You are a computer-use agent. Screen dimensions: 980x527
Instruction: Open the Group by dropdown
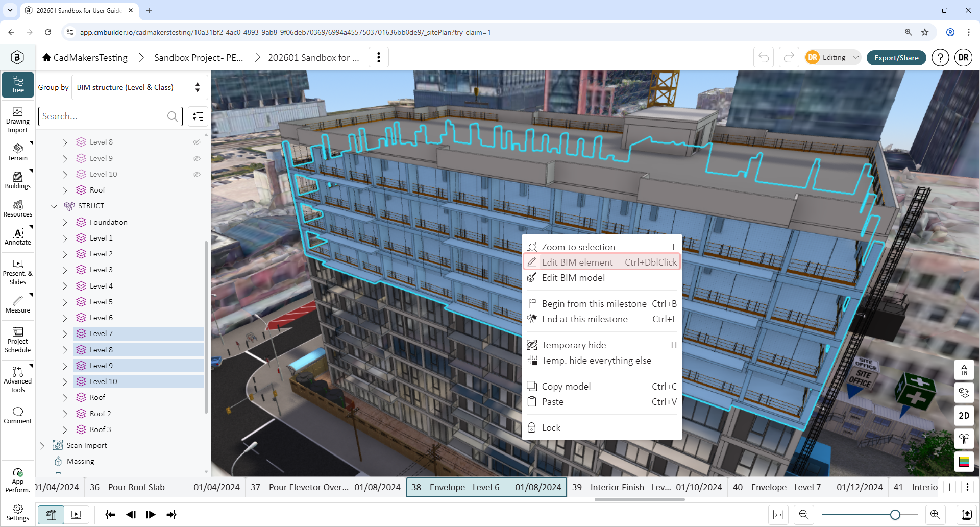click(x=139, y=87)
